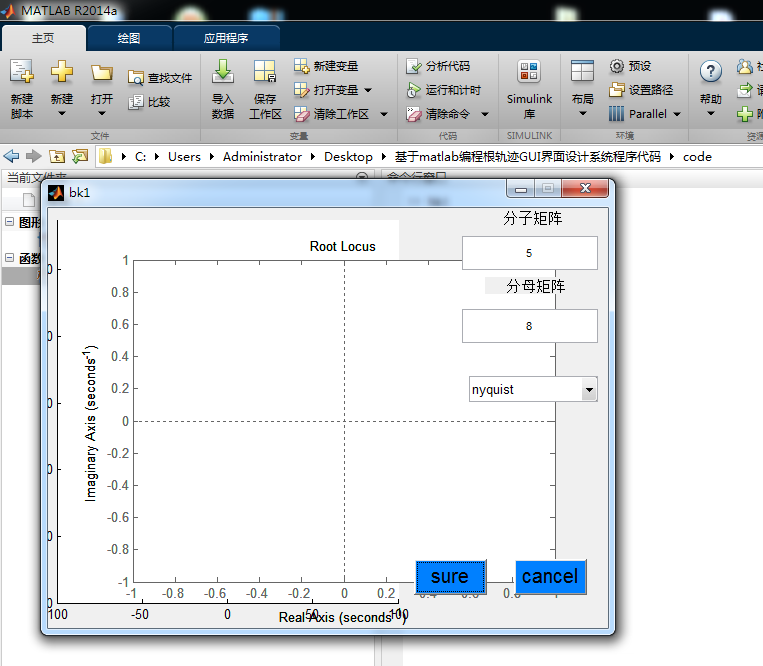Screen dimensions: 763x666
Task: Switch to the 应用程序 tab
Action: tap(226, 38)
